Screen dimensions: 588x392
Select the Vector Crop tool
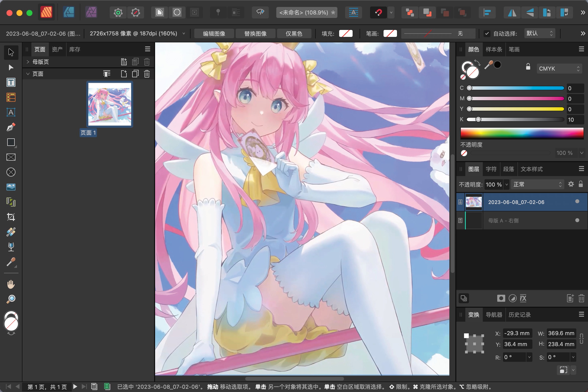coord(11,217)
